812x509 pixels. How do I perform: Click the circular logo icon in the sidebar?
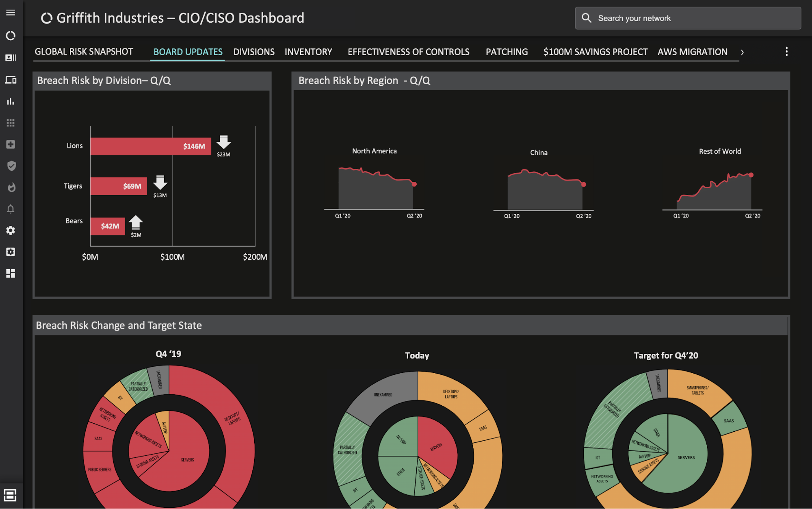(11, 36)
